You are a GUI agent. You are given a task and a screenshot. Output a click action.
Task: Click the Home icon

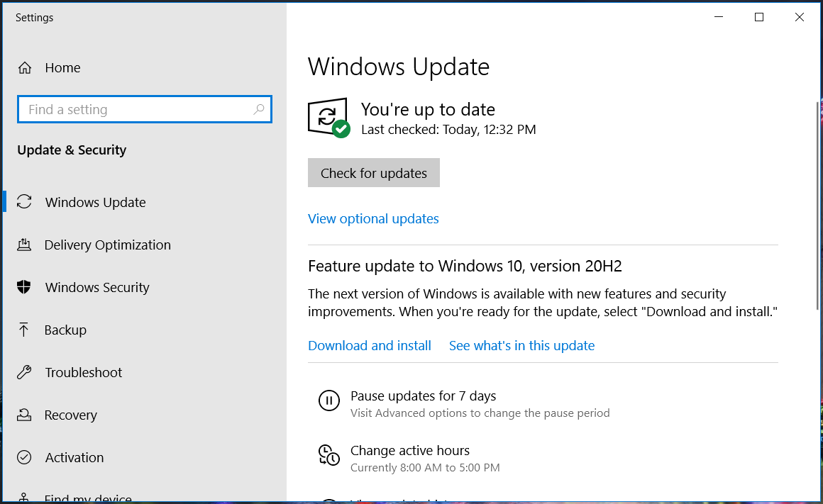click(25, 67)
